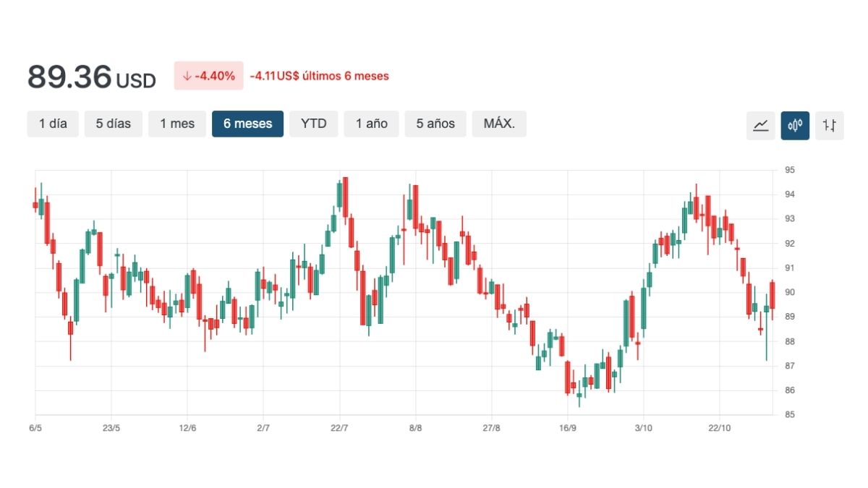Click the tall red candle near 22/7
The width and height of the screenshot is (868, 488).
[346, 197]
